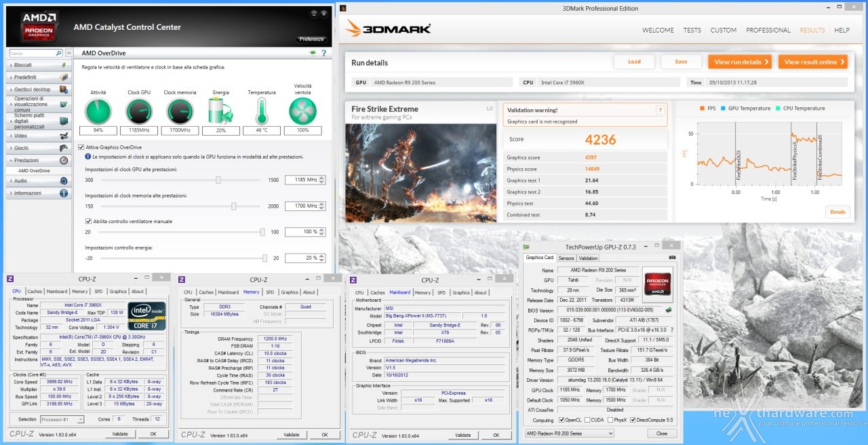
Task: Click the Load button in 3DMark
Action: [x=634, y=62]
